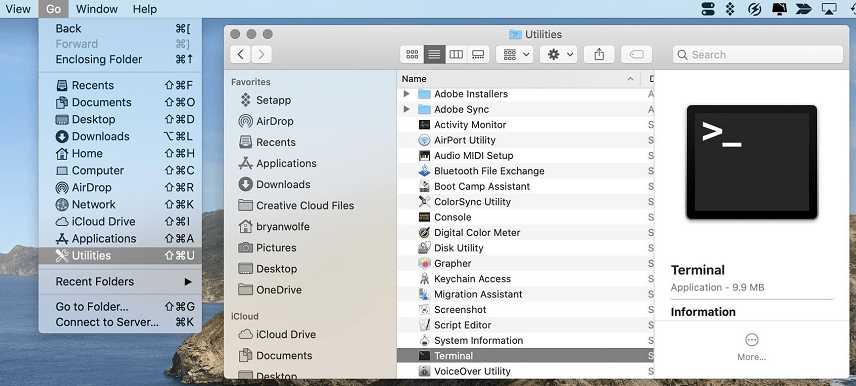Open the Help menu in menu bar

[x=145, y=9]
